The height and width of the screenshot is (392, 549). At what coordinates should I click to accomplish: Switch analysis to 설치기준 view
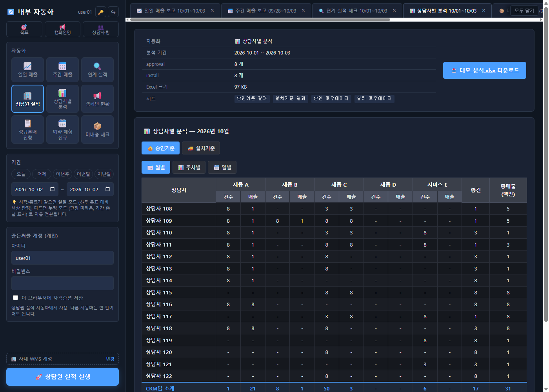pos(201,148)
